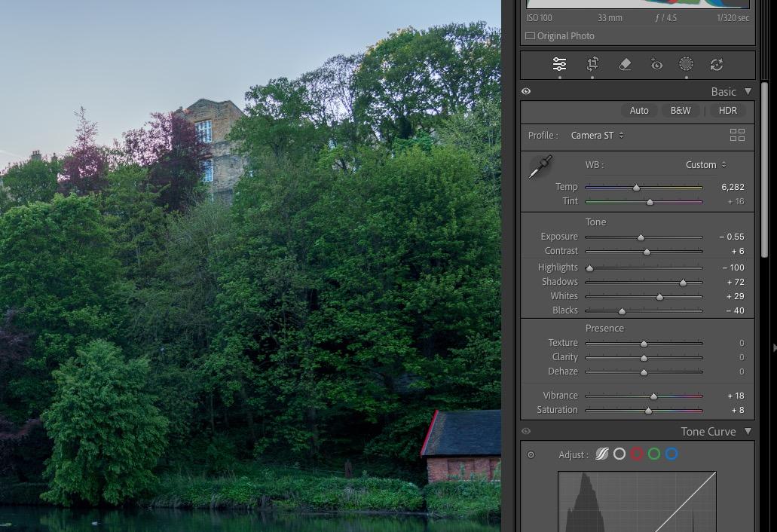This screenshot has width=777, height=532.
Task: Click the 1/320 sec shutter speed text
Action: [733, 18]
